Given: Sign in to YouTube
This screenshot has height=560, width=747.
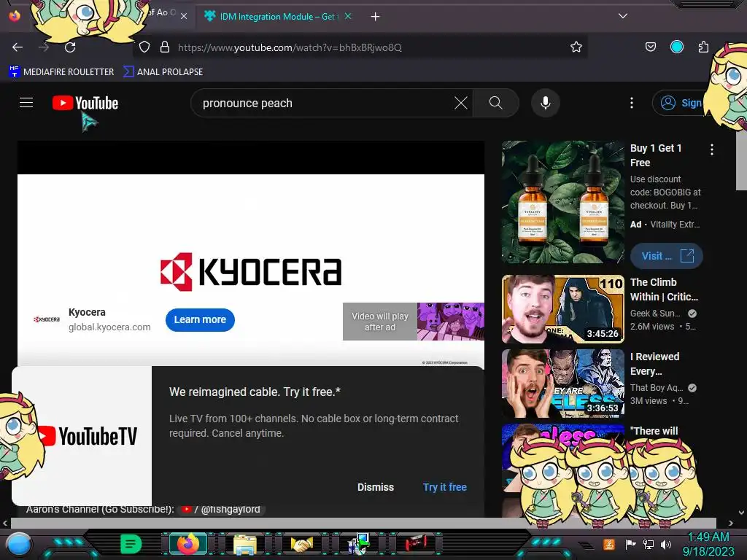Looking at the screenshot, I should [x=681, y=103].
